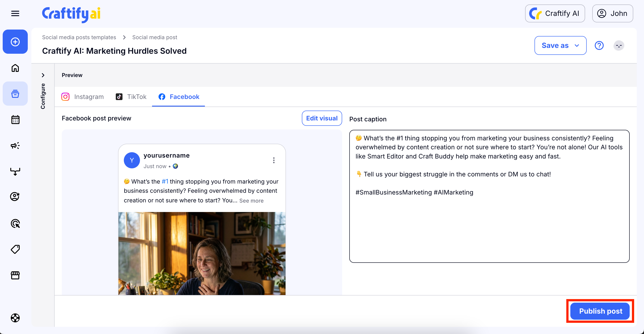Click the Edit visual button
Image resolution: width=644 pixels, height=334 pixels.
click(x=322, y=118)
